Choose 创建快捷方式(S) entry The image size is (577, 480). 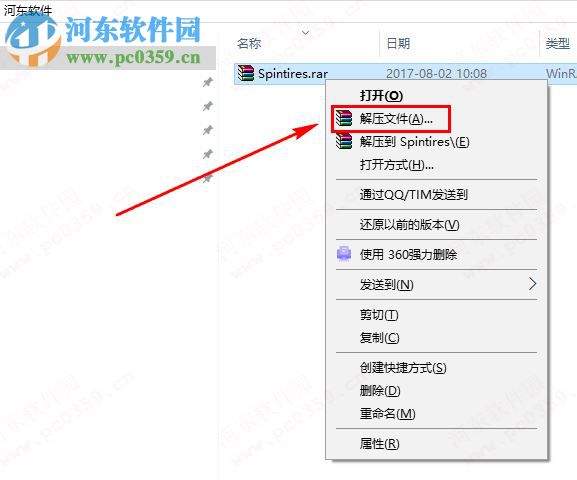436,367
